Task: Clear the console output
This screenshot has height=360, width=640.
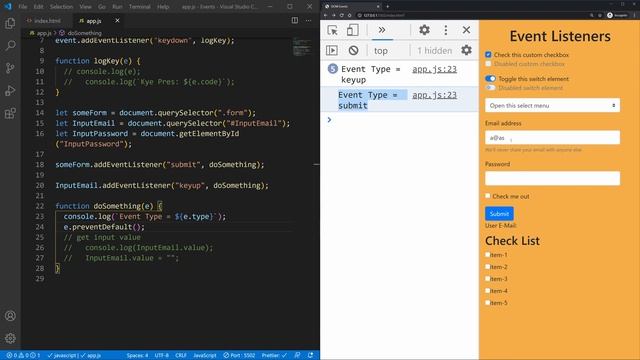Action: [x=353, y=50]
